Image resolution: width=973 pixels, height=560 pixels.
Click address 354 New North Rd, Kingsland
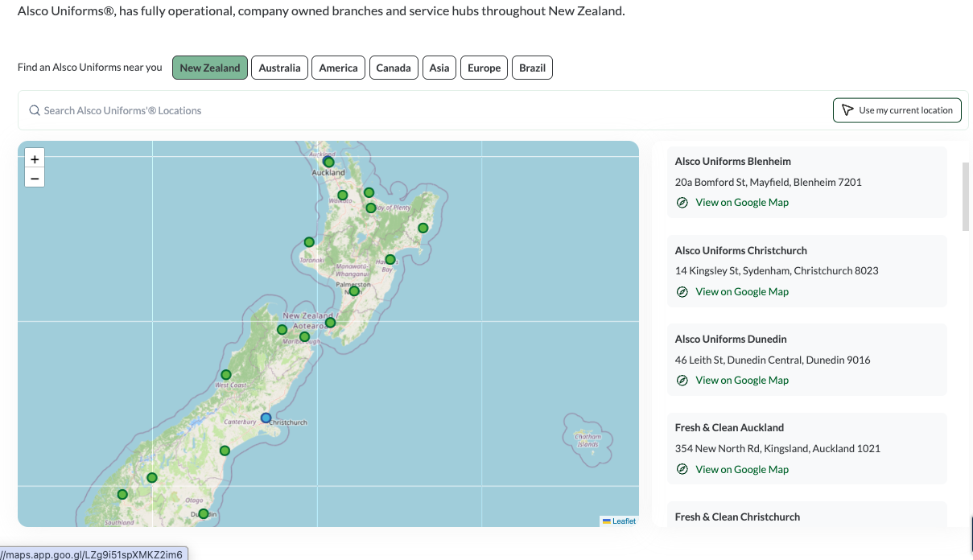tap(777, 448)
